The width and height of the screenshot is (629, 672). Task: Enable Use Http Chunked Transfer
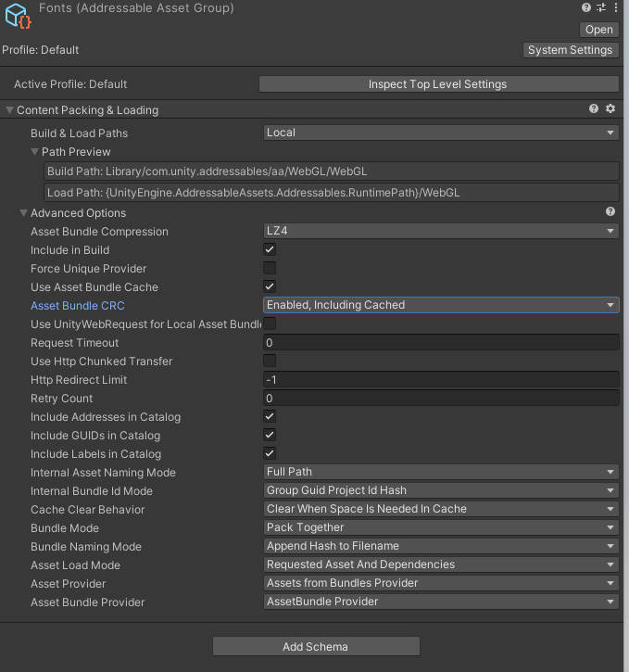point(270,361)
